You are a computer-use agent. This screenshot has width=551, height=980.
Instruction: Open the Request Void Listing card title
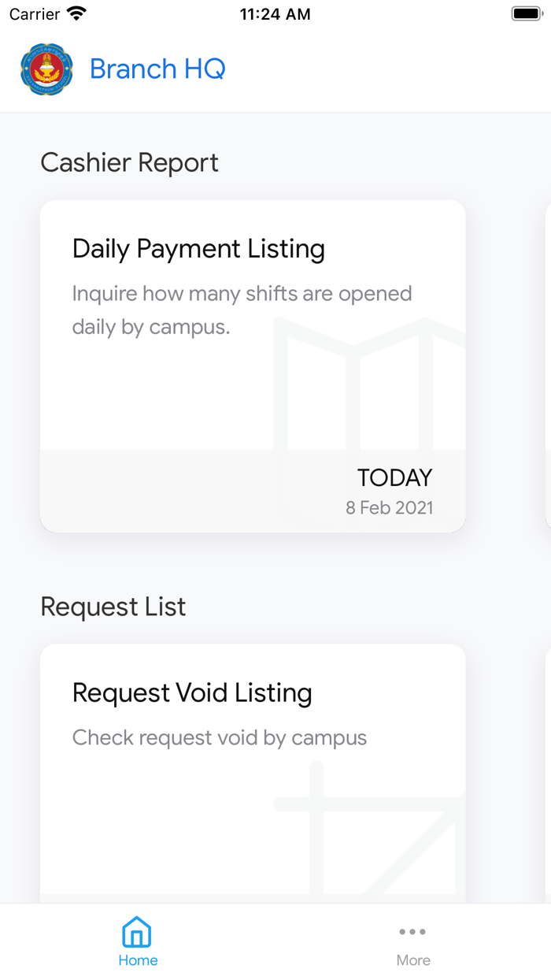(x=192, y=693)
